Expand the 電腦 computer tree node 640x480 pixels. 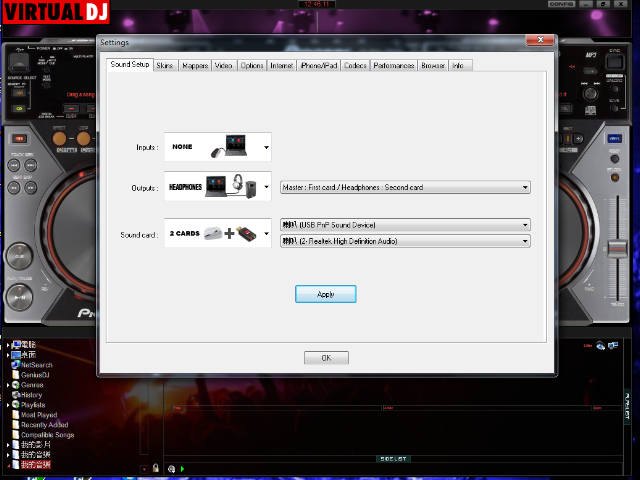(8, 345)
